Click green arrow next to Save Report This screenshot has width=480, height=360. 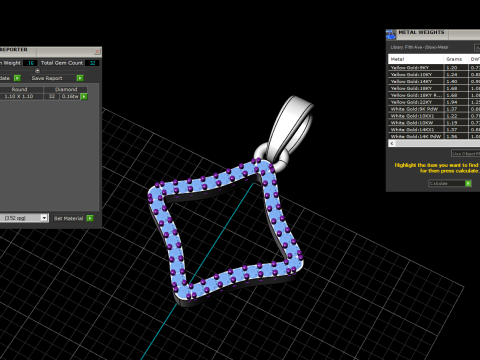pyautogui.click(x=80, y=78)
